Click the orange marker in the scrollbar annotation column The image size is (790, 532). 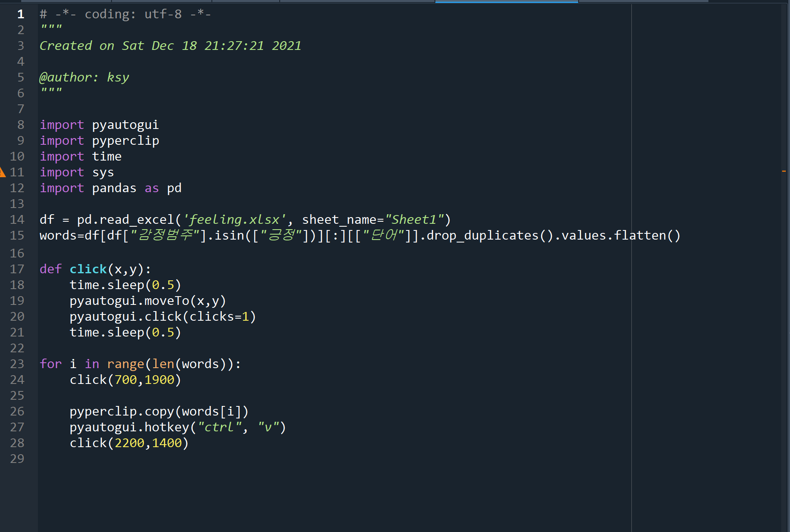784,172
